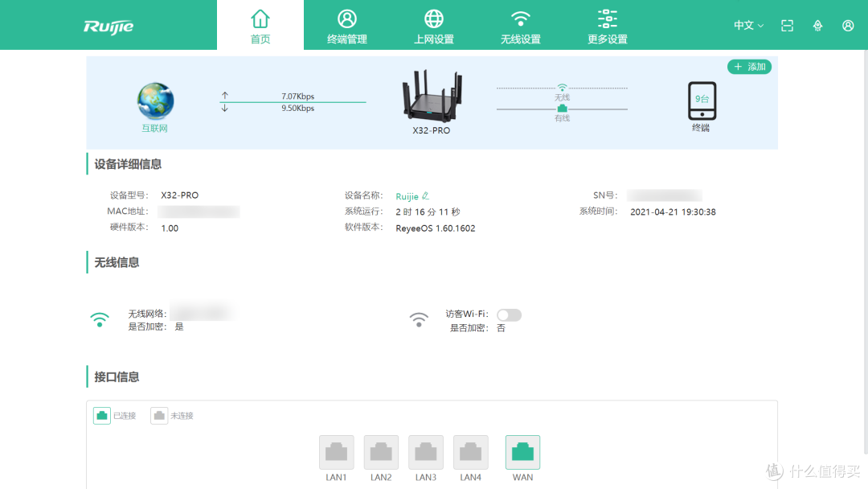Open the 中文 language dropdown

click(x=747, y=25)
